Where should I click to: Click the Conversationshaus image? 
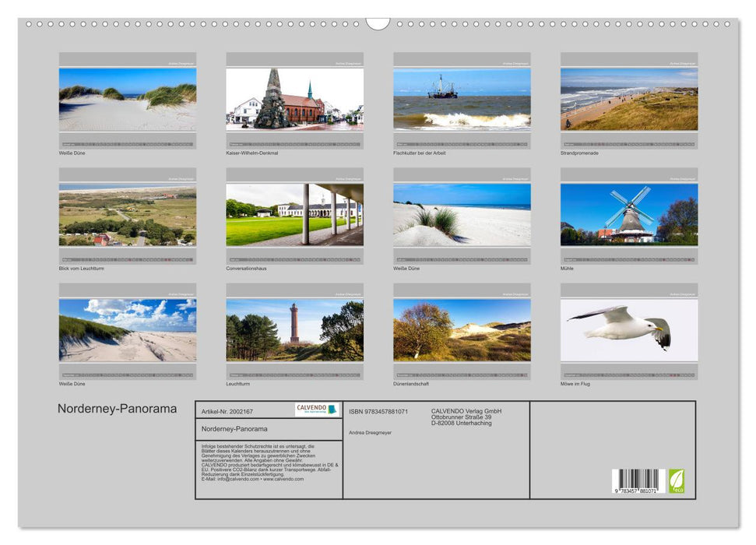(x=294, y=216)
